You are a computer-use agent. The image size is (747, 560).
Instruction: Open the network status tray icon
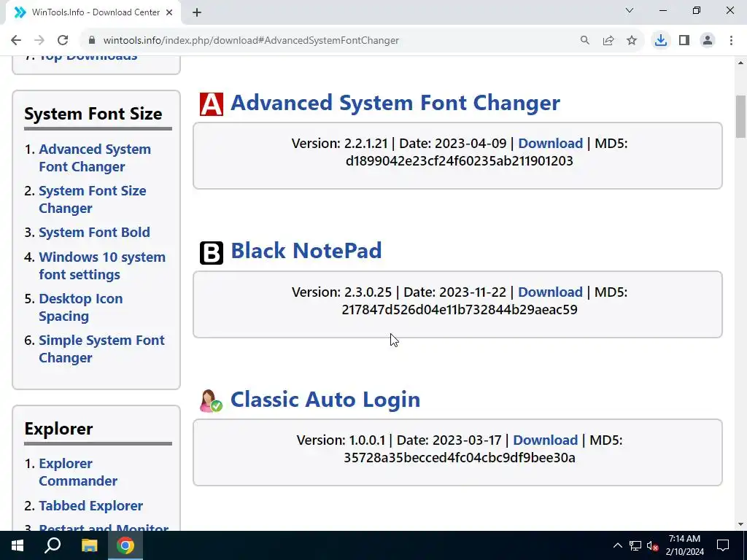(635, 545)
